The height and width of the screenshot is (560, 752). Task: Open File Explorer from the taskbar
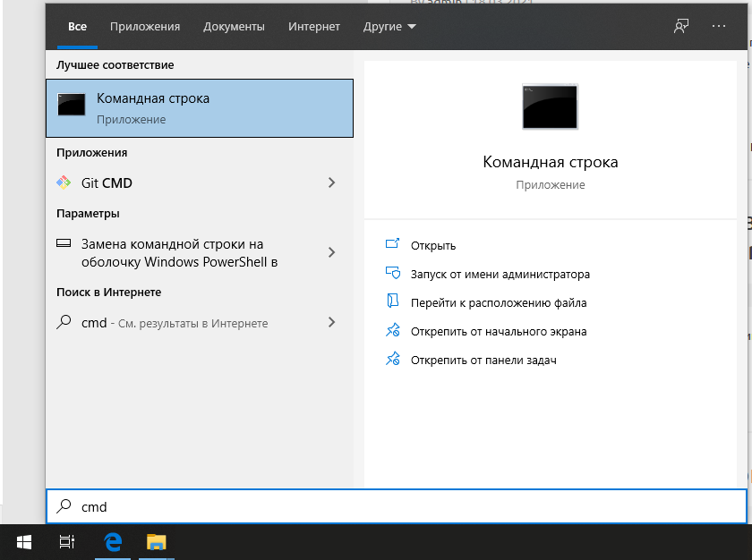(x=157, y=541)
